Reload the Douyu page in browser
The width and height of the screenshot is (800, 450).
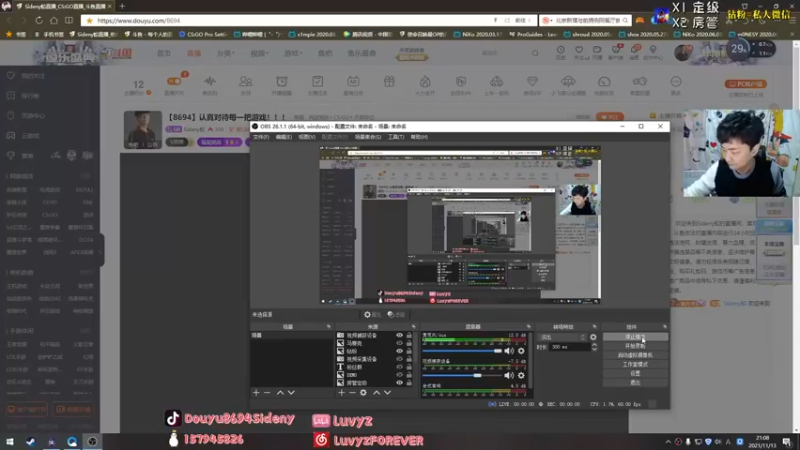pos(39,20)
